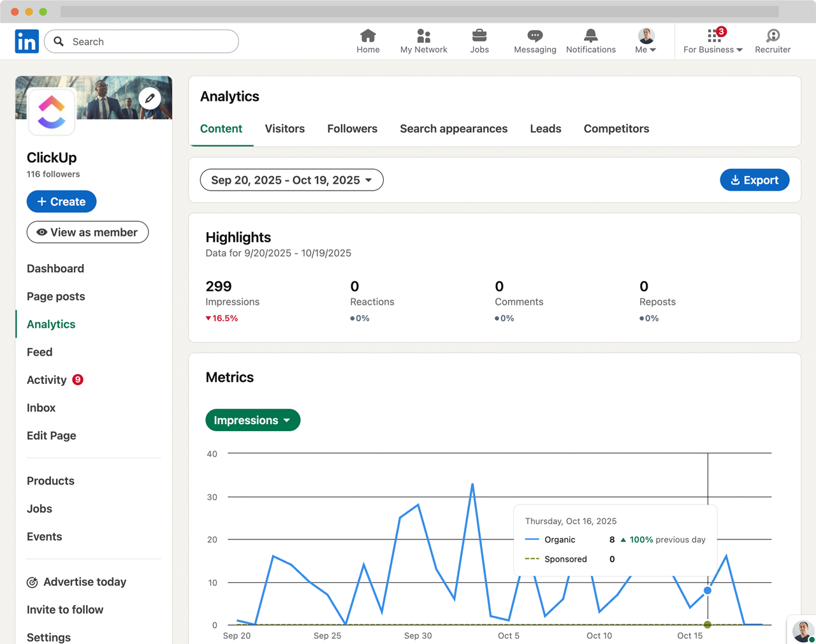816x644 pixels.
Task: Click the LinkedIn logo
Action: pos(27,41)
